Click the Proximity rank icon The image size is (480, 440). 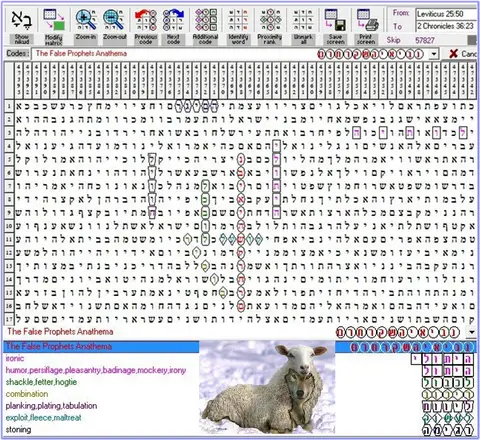point(270,20)
